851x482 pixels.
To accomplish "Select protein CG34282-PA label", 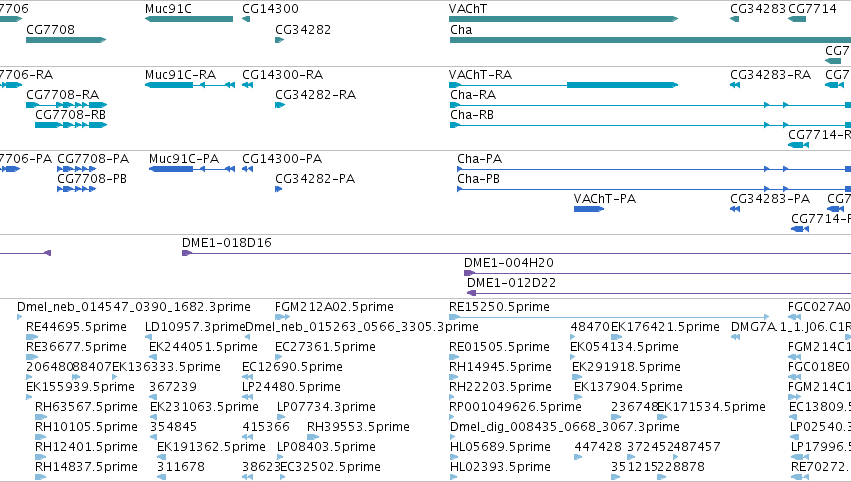I will (x=315, y=179).
